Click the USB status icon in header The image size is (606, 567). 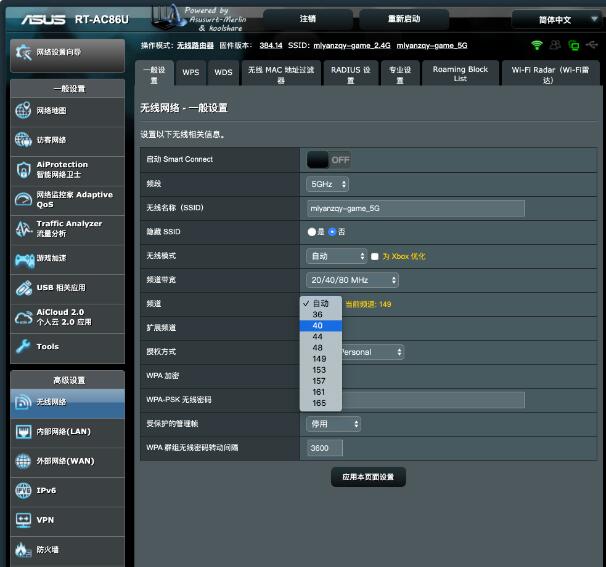[x=591, y=45]
